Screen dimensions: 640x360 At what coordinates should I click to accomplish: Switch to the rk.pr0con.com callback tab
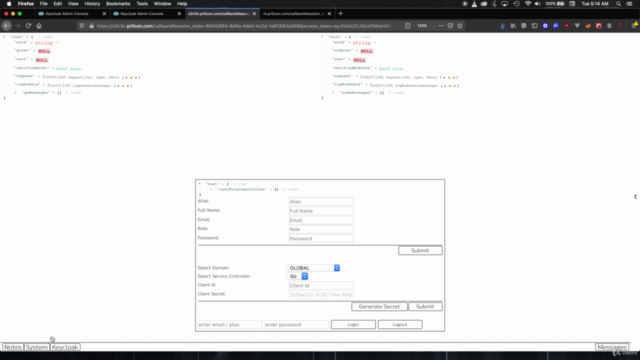pos(297,13)
